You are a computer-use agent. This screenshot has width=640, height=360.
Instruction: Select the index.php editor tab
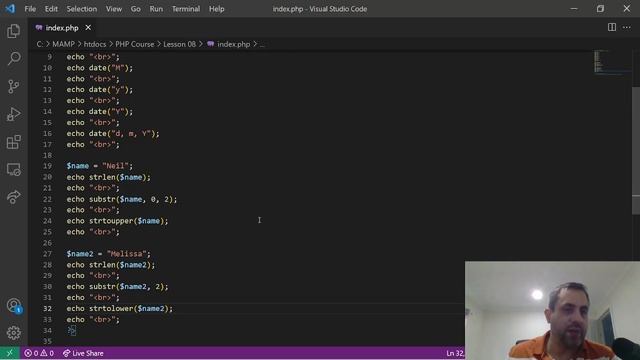[62, 28]
